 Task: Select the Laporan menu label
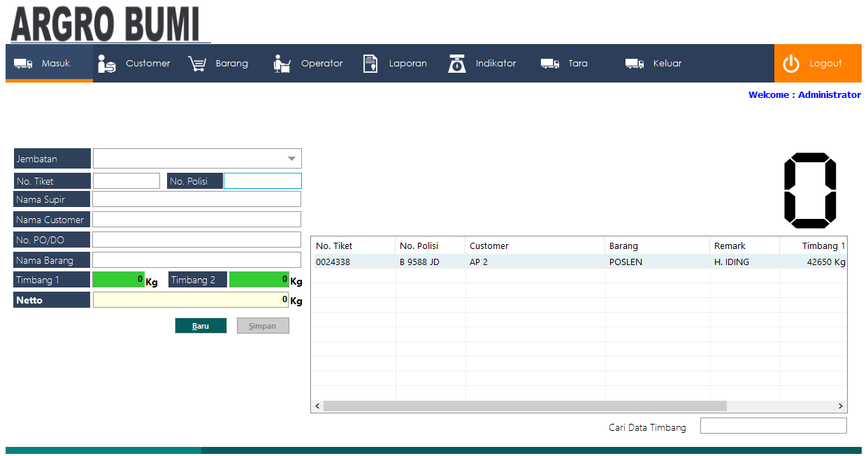click(408, 64)
